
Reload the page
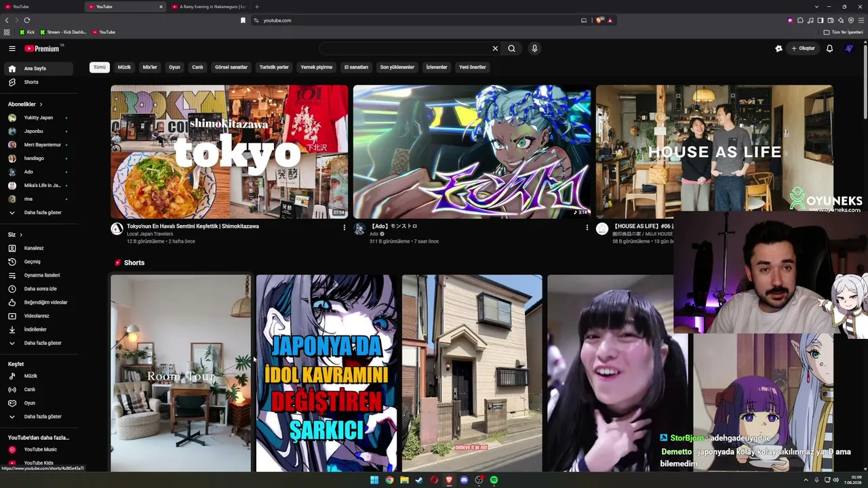click(27, 20)
